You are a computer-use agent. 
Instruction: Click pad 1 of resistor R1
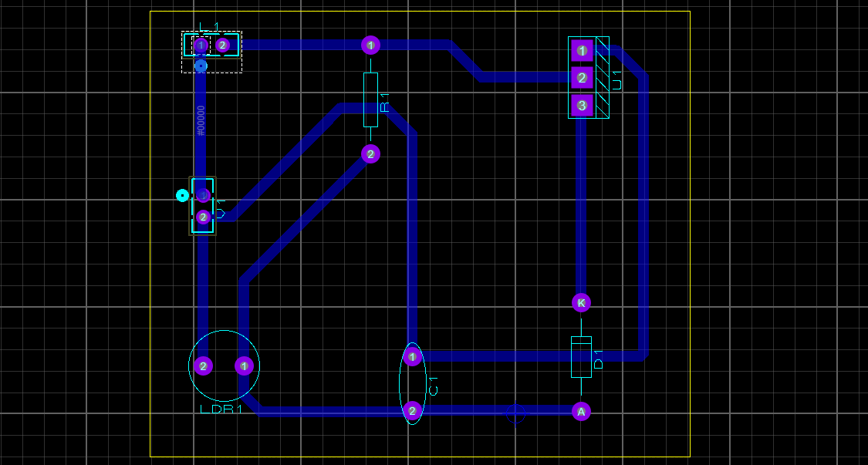(371, 45)
